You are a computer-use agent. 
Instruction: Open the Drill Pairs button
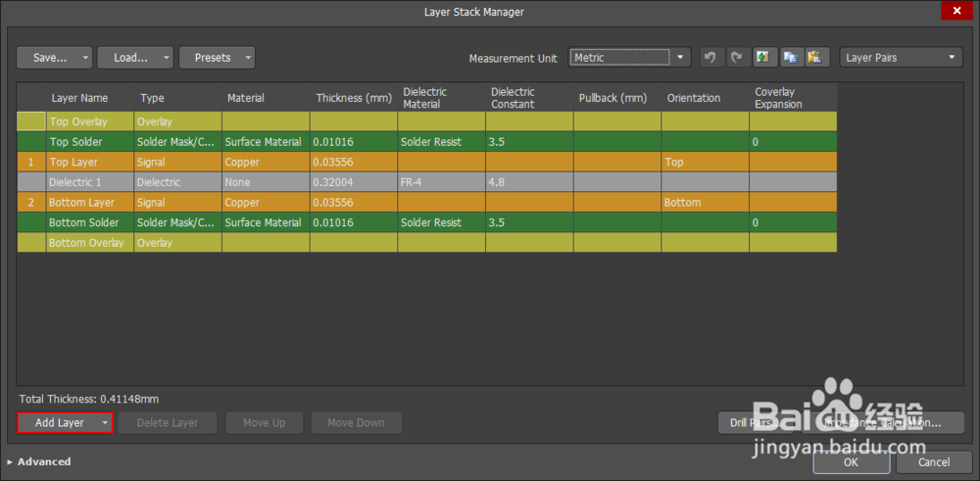coord(756,423)
